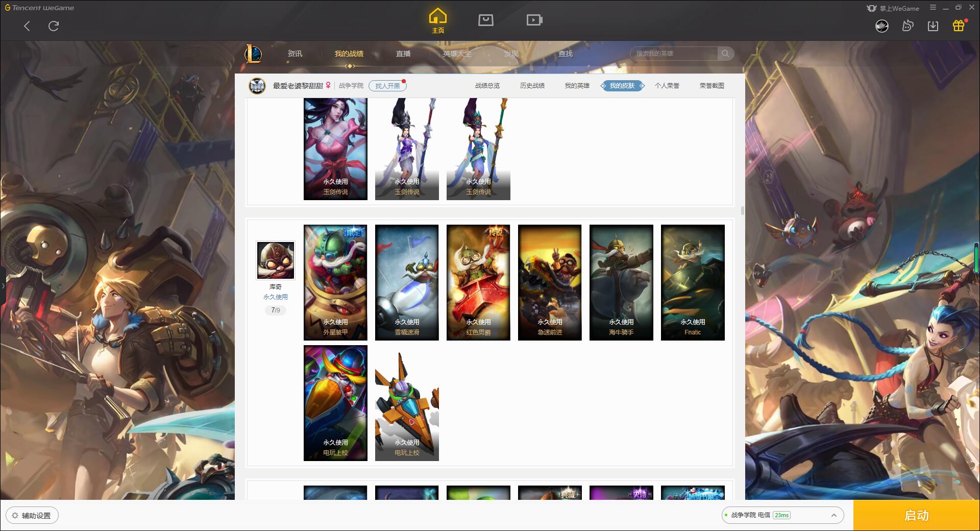Open the store bag icon
The height and width of the screenshot is (531, 980).
[485, 20]
